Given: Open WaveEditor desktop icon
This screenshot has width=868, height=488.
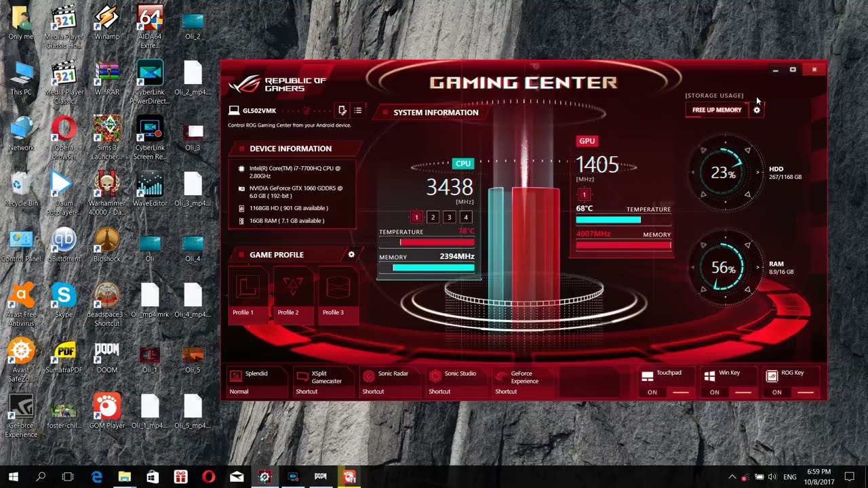Looking at the screenshot, I should [149, 189].
